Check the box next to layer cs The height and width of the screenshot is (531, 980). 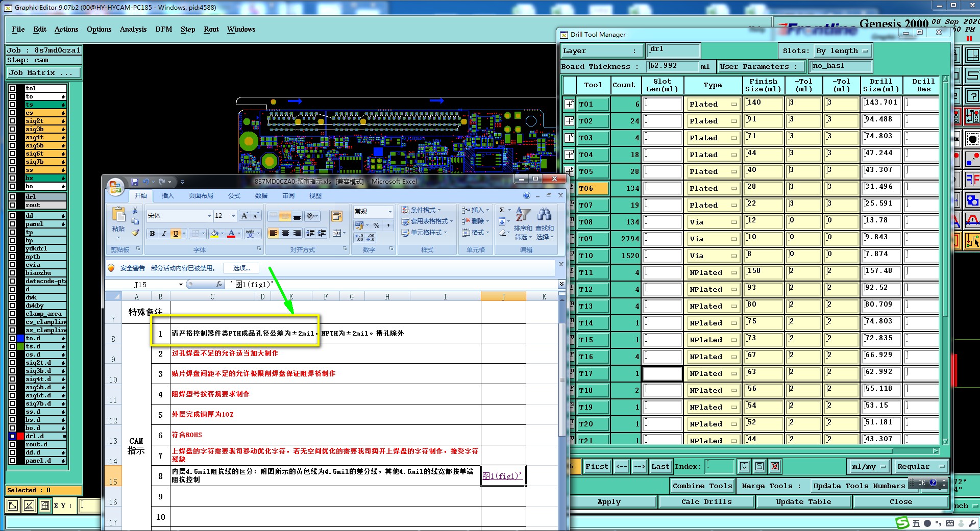point(12,113)
